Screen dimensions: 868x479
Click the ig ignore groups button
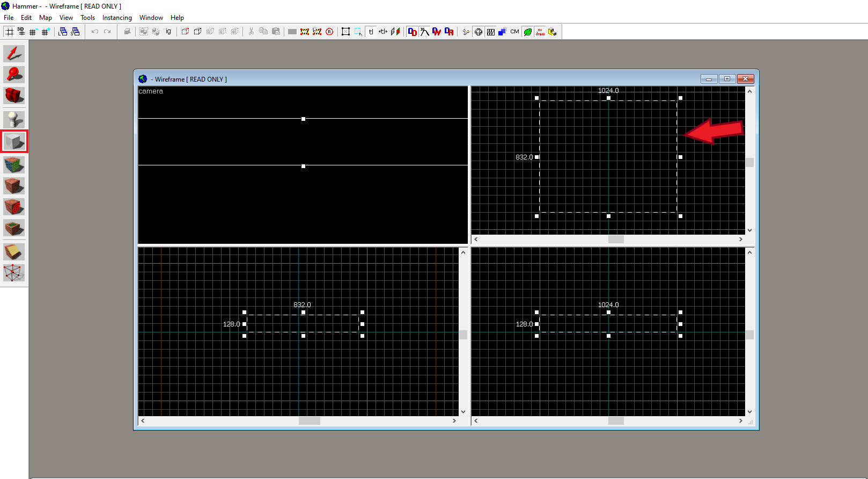point(168,32)
